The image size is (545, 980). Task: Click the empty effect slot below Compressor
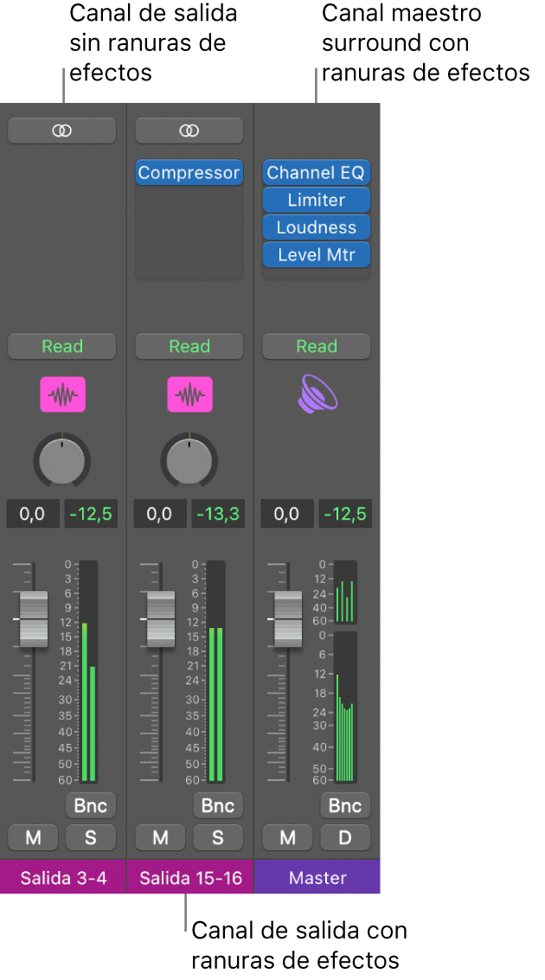pos(189,233)
